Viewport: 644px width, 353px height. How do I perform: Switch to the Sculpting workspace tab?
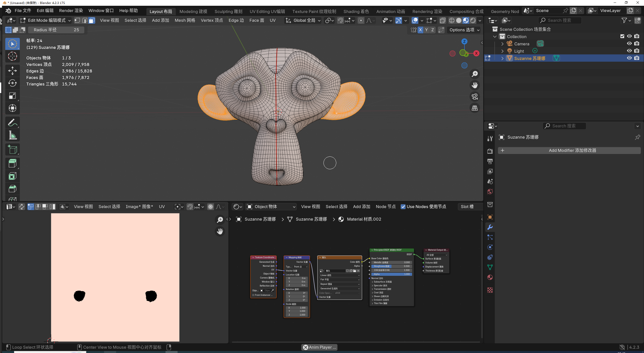coord(228,12)
